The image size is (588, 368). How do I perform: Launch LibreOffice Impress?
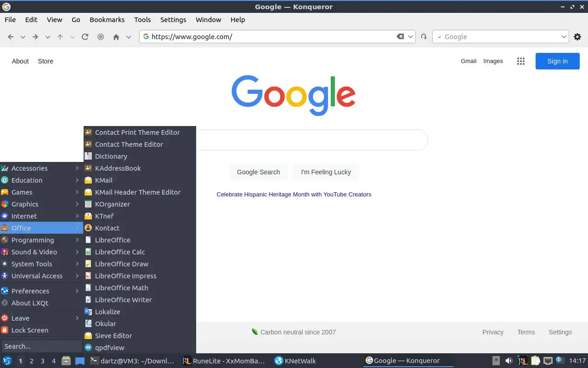click(140, 276)
